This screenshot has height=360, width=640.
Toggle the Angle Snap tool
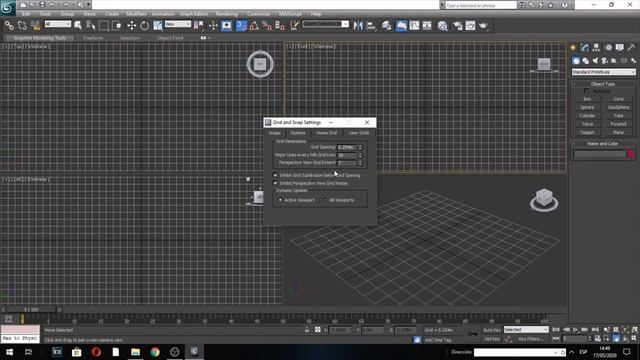pos(254,26)
